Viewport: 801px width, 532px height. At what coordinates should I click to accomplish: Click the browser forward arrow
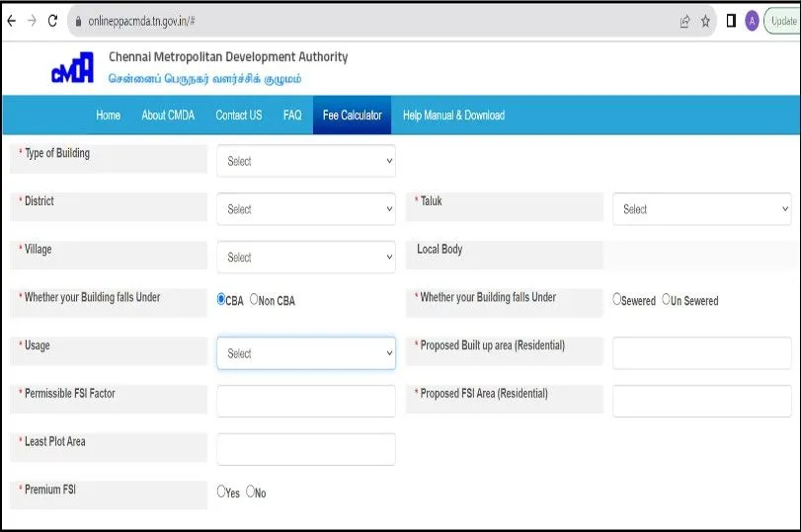point(32,21)
